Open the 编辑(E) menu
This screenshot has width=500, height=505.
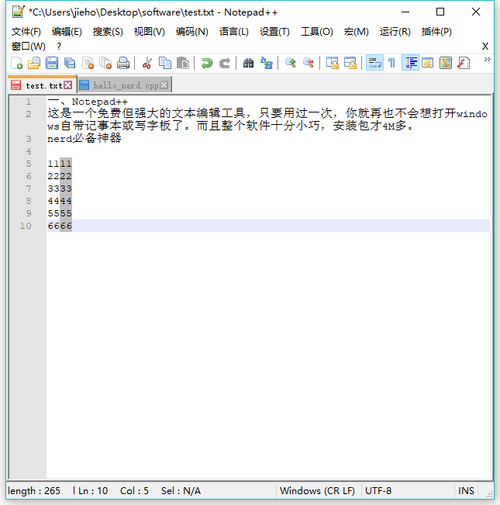click(x=67, y=32)
